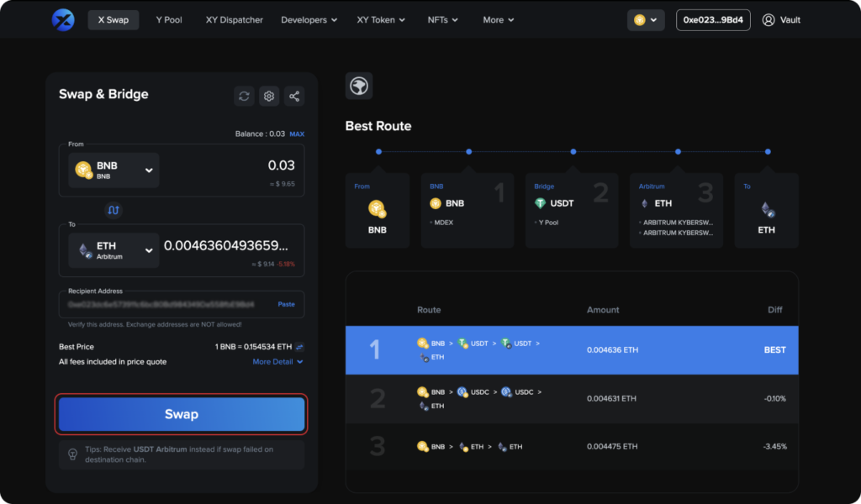
Task: Expand the Developers menu
Action: pyautogui.click(x=309, y=20)
